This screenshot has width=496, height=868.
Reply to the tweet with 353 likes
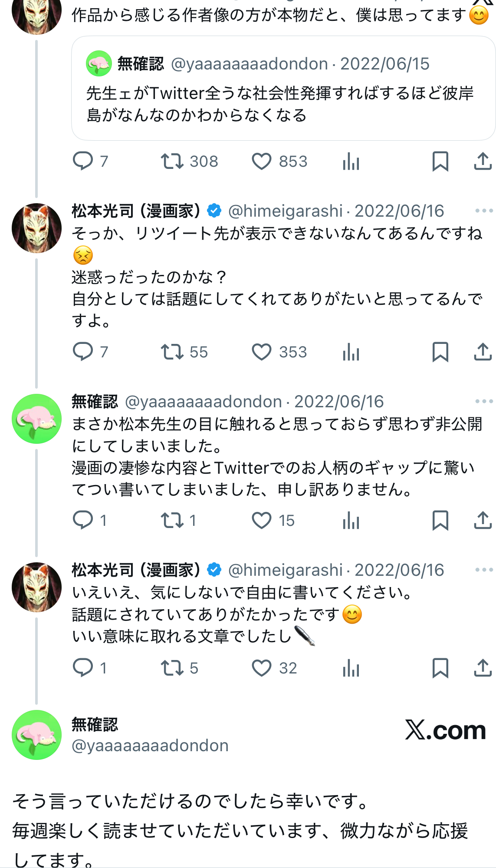coord(83,352)
